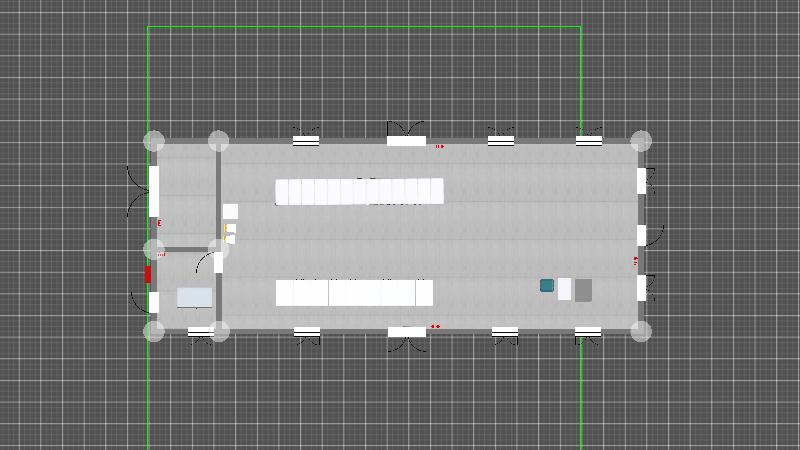
Task: Select the red element on the left wall
Action: 148,274
